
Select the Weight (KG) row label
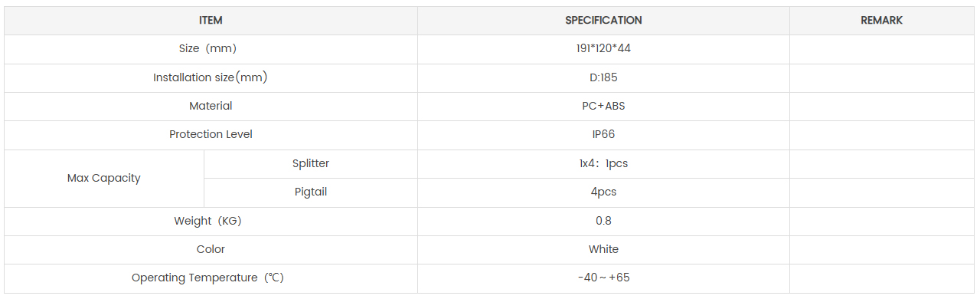click(x=207, y=221)
